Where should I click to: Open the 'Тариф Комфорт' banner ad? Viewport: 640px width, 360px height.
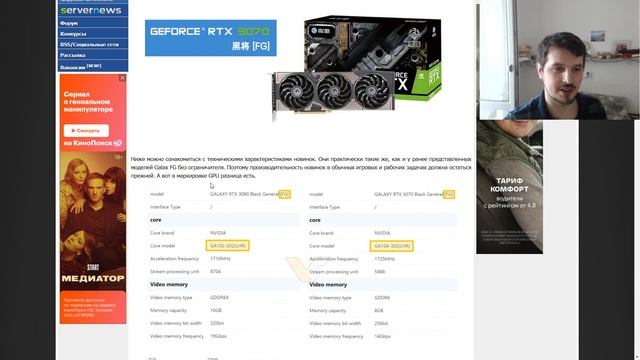click(509, 187)
